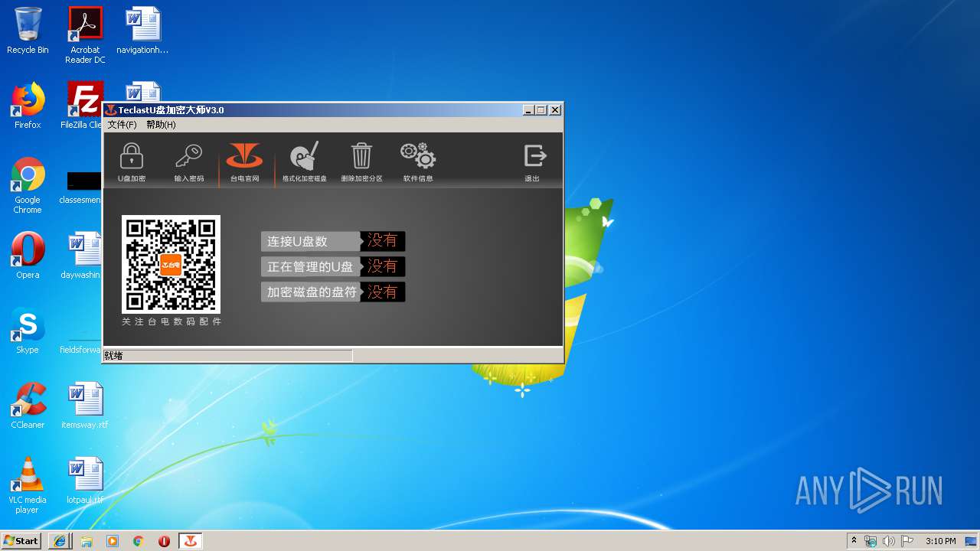The height and width of the screenshot is (551, 980).
Task: Click 没有 value beside 正在管理的U盘
Action: [x=382, y=266]
